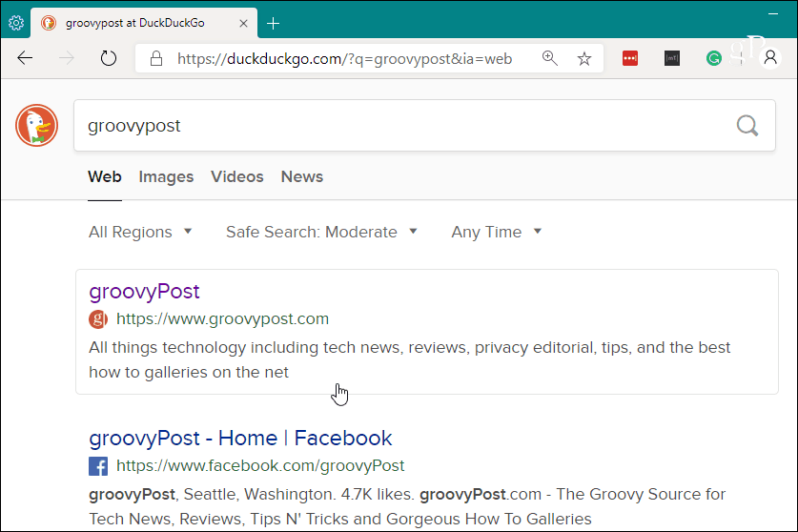The height and width of the screenshot is (532, 798).
Task: Click the groovyPost red g favicon
Action: click(x=98, y=319)
